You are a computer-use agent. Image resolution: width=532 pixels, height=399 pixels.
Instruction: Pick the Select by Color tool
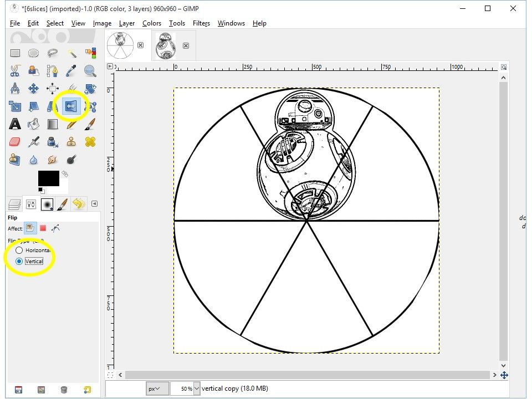90,53
